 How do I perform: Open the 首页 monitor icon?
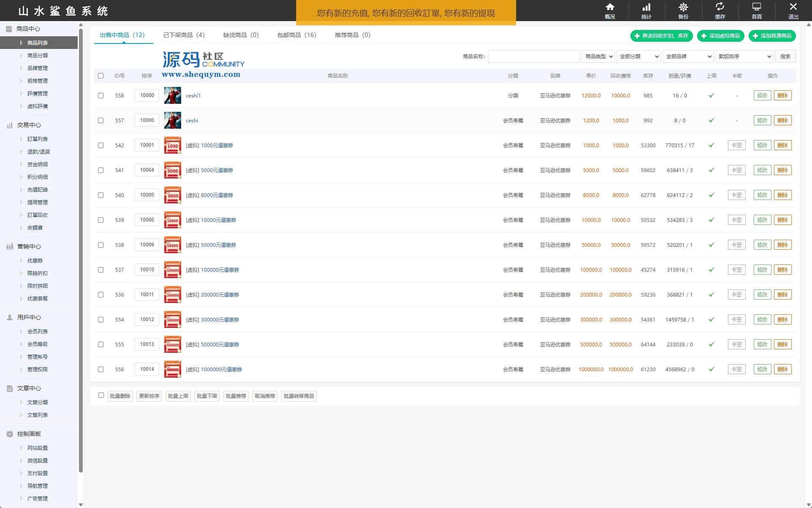[756, 7]
